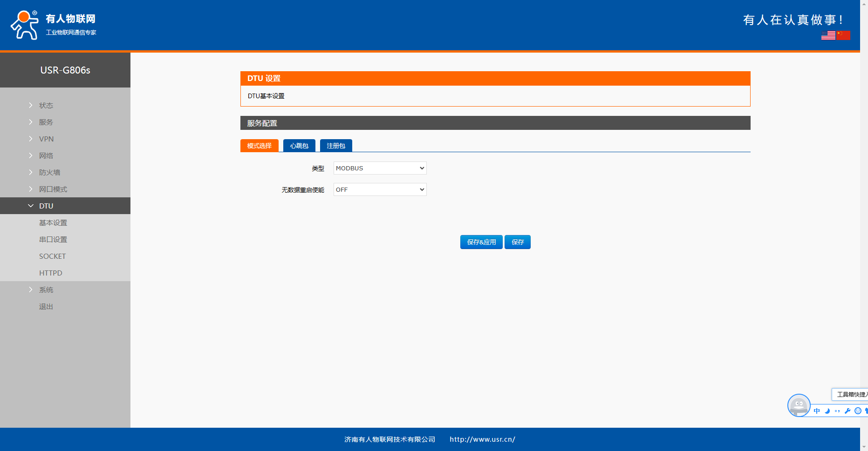The image size is (868, 451).
Task: Expand the VPN sidebar section
Action: 65,139
